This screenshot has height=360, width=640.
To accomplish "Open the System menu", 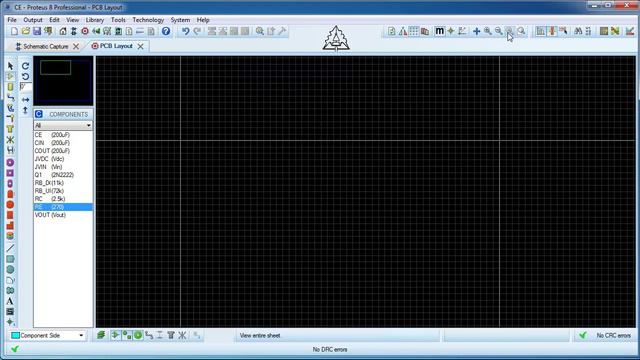I will (x=180, y=20).
